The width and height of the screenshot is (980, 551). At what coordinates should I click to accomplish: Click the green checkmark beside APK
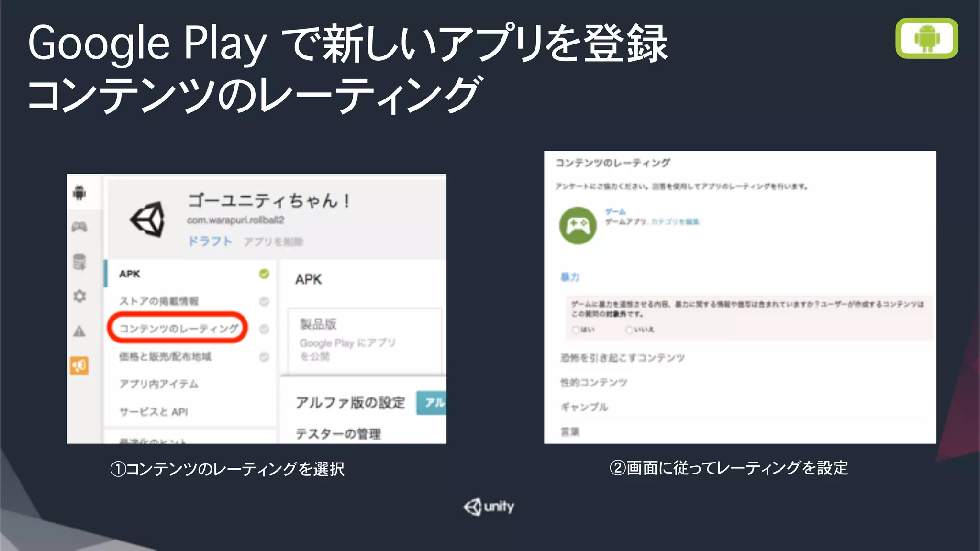[264, 274]
